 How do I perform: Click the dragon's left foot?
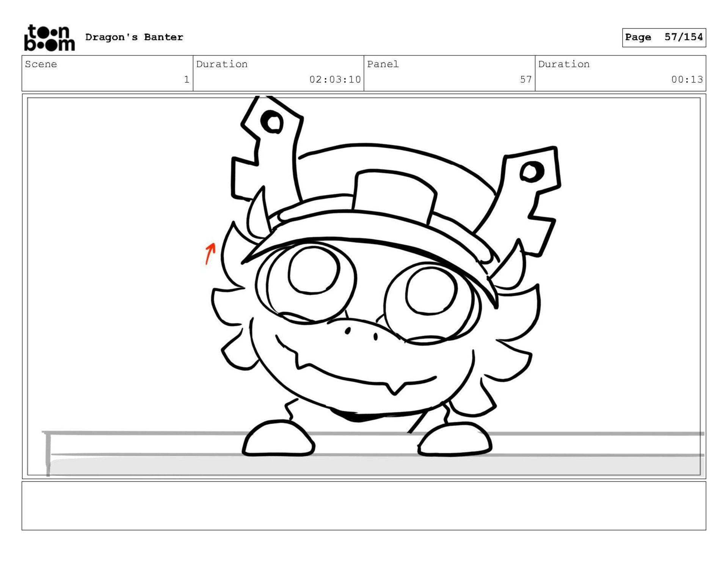[x=279, y=438]
